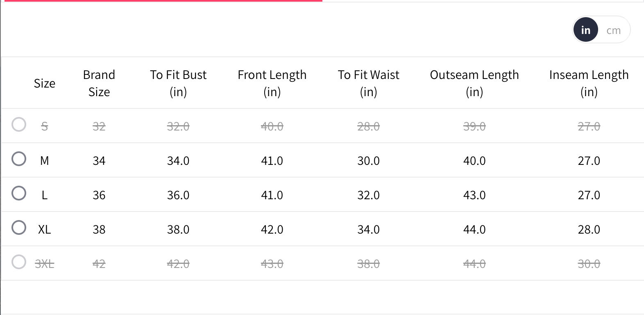Screen dimensions: 644x315
Task: Click the XL row's 28.0 inseam value
Action: tap(589, 229)
